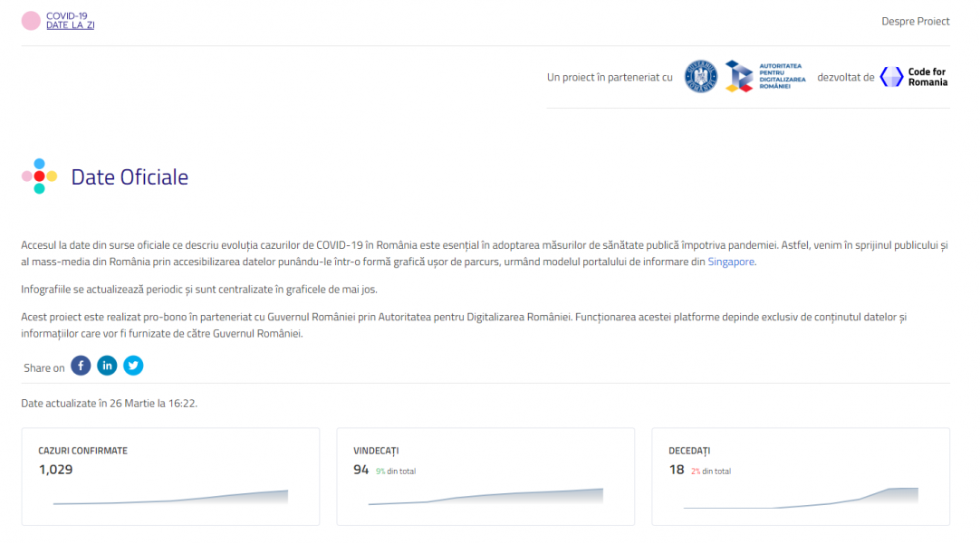
Task: Open the Despre Proiect page
Action: pyautogui.click(x=915, y=21)
